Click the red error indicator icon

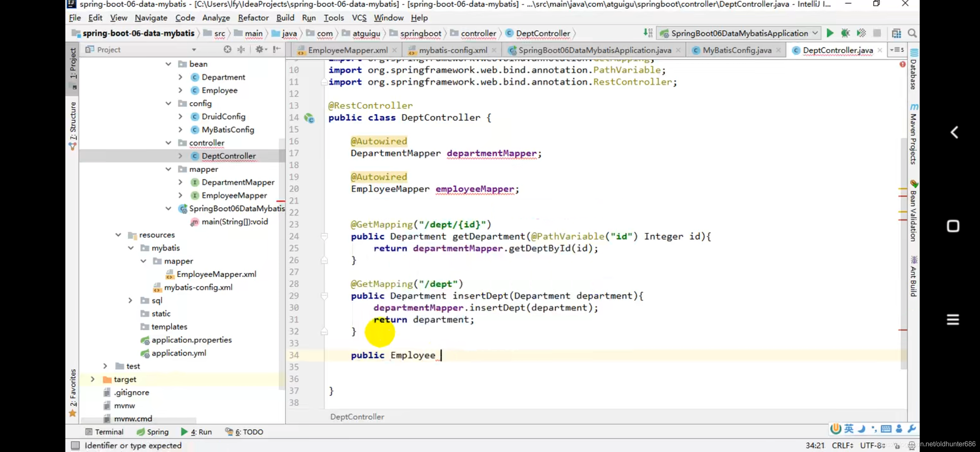tap(902, 64)
